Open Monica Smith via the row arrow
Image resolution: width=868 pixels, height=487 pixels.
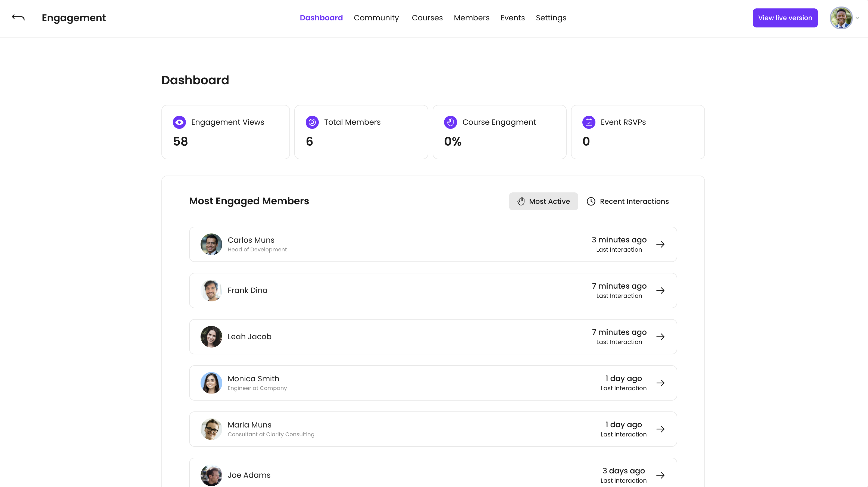tap(661, 383)
